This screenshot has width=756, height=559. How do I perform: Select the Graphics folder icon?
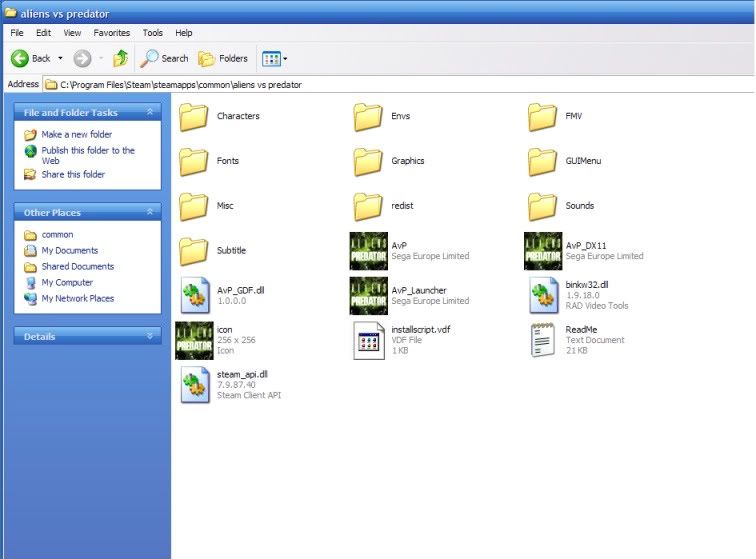pos(368,161)
